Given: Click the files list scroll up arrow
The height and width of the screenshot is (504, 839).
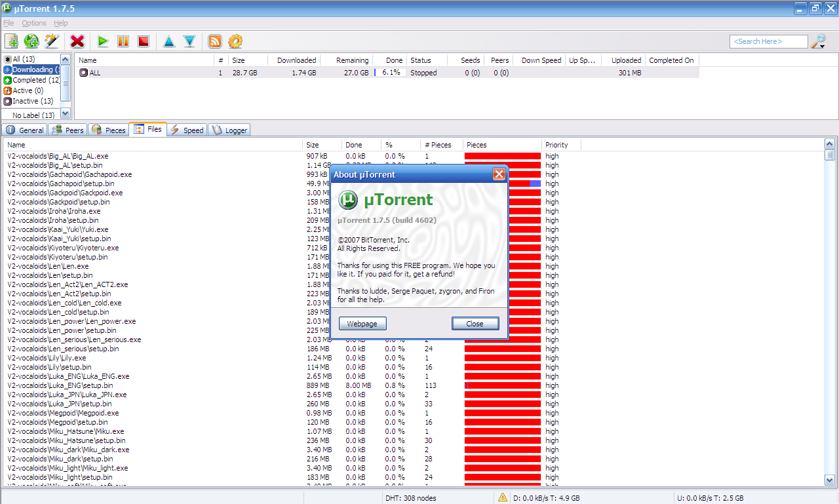Looking at the screenshot, I should tap(830, 144).
